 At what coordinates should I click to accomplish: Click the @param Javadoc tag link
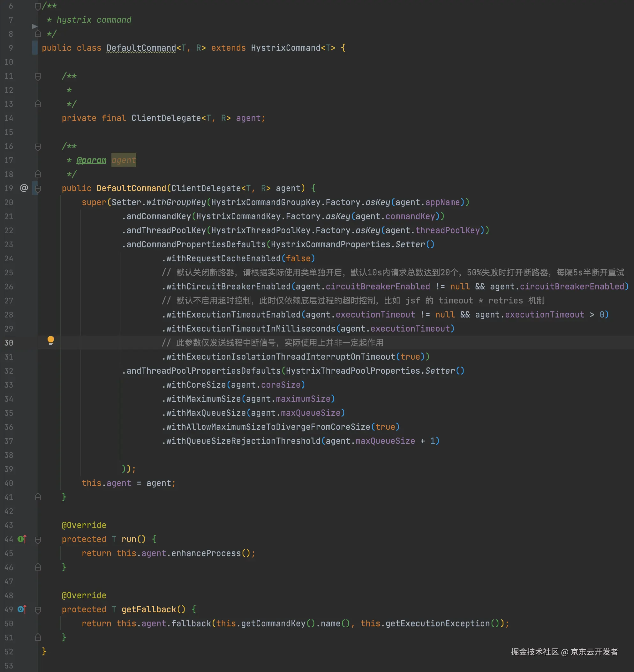coord(91,160)
